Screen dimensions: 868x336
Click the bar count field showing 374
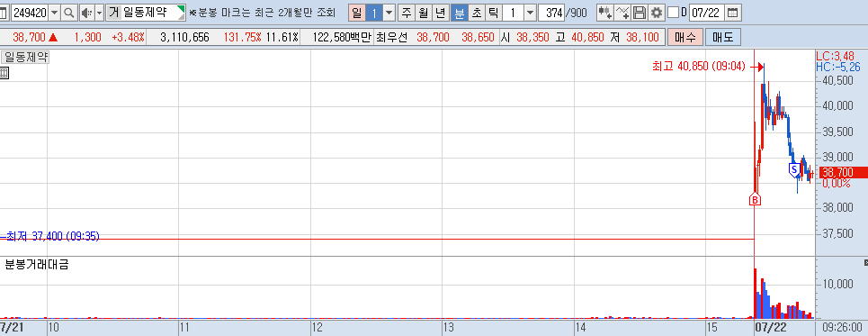[550, 13]
